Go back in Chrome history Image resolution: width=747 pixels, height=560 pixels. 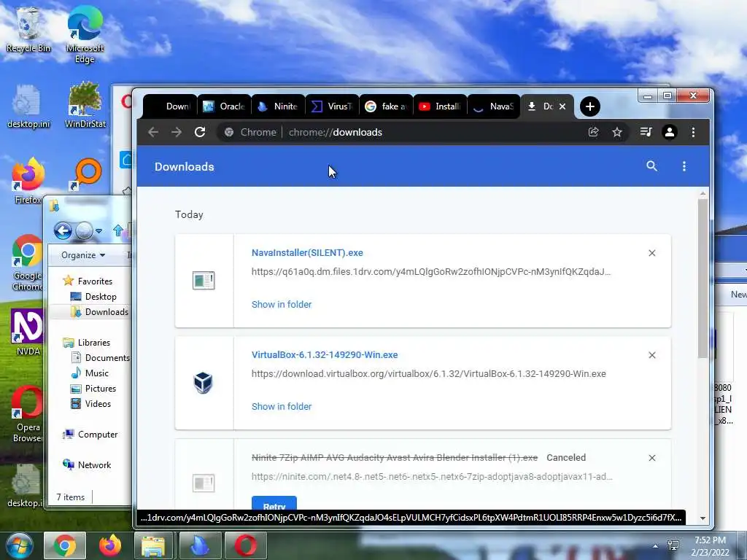[x=153, y=132]
